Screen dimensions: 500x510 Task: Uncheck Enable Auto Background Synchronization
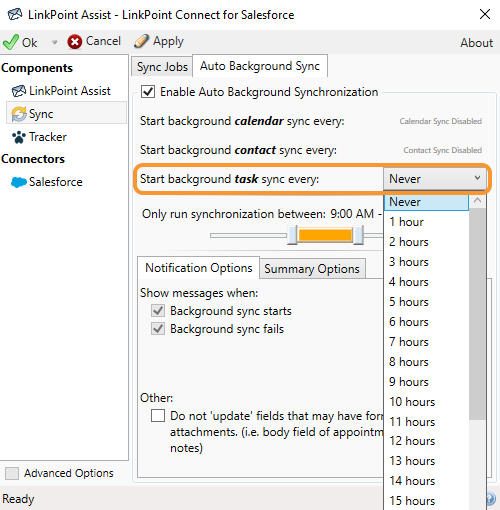point(148,92)
